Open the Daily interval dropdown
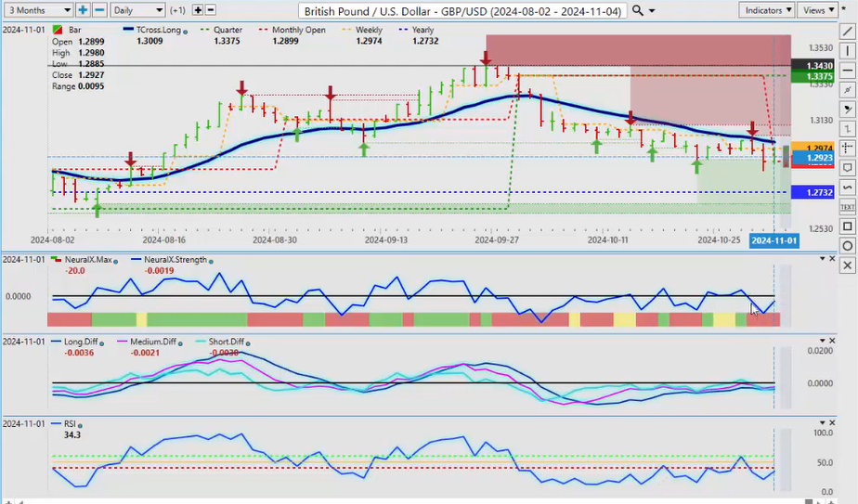The width and height of the screenshot is (858, 504). [137, 10]
